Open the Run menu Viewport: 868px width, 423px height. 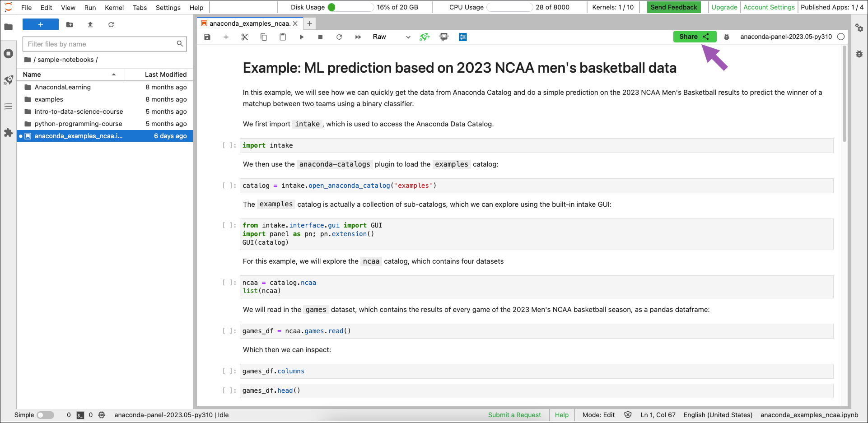coord(90,8)
